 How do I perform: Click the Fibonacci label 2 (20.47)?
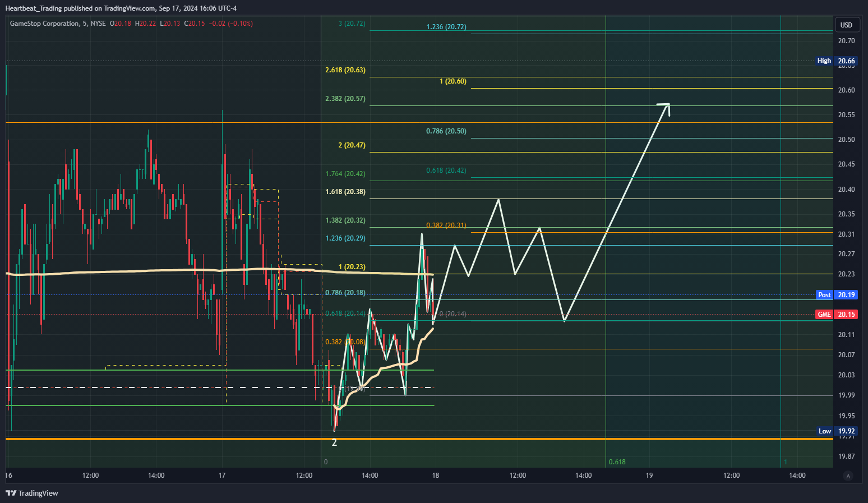point(352,145)
